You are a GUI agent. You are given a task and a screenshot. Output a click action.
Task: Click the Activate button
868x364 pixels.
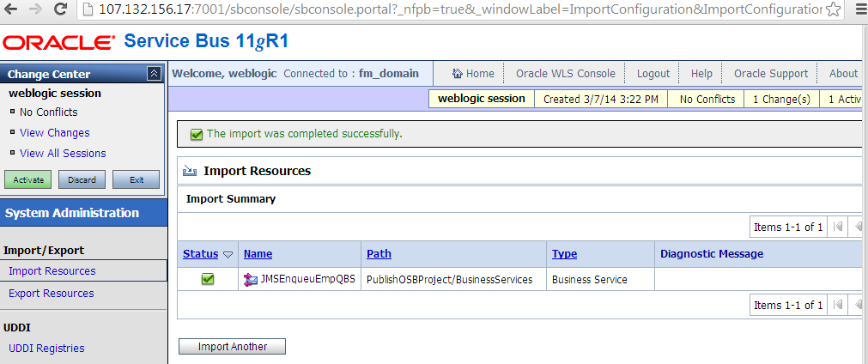[x=28, y=179]
